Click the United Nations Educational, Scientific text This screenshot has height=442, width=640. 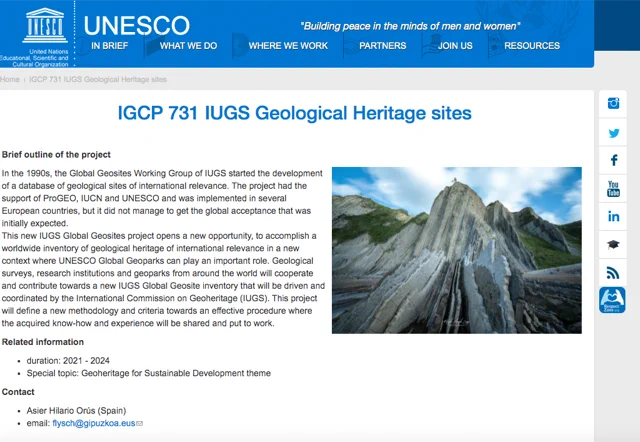tap(34, 58)
